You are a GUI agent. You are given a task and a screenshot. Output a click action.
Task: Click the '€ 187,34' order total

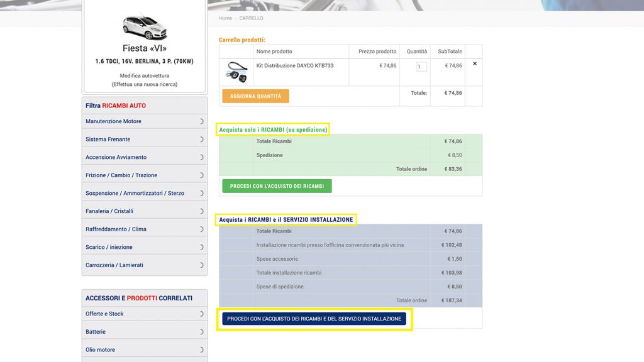pos(452,300)
